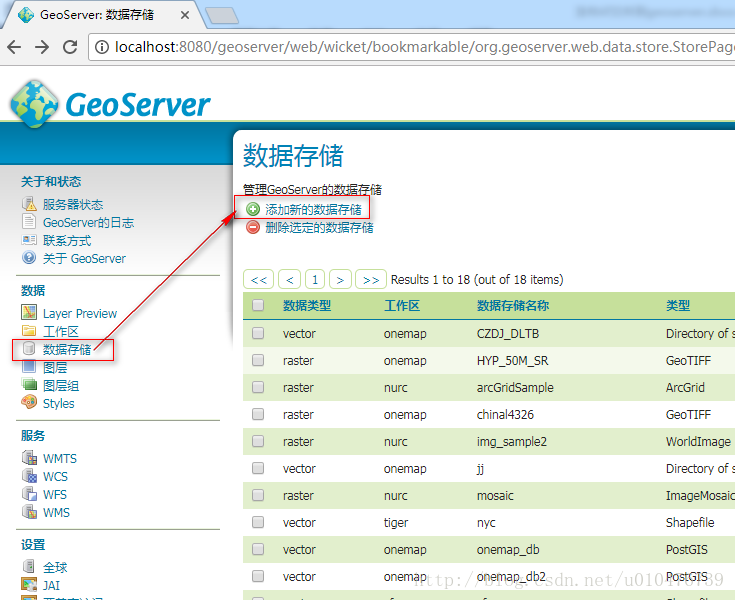
Task: Open 添加新的数据存储 link
Action: [313, 209]
